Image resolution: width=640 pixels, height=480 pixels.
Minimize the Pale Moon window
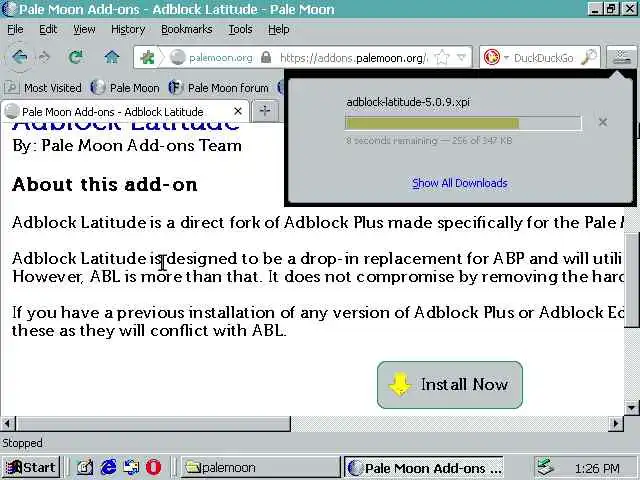coord(595,9)
